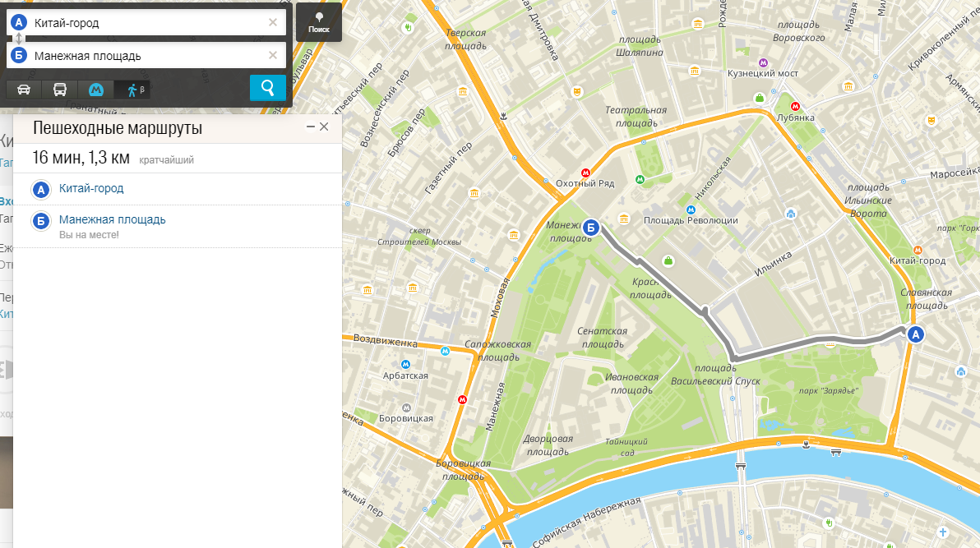
Task: Select the 16 мин, 1,3 км route summary
Action: pyautogui.click(x=178, y=158)
